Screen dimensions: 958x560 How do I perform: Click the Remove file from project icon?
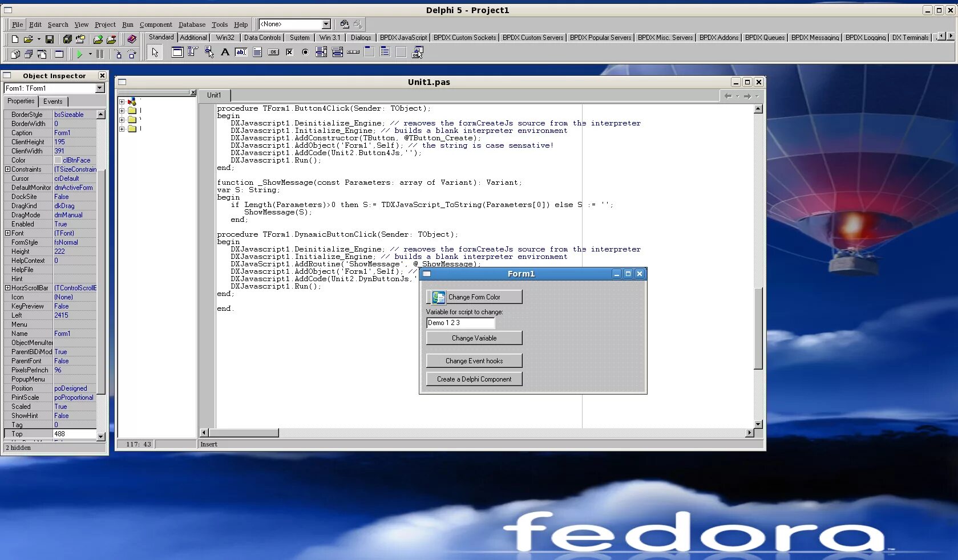pos(111,39)
